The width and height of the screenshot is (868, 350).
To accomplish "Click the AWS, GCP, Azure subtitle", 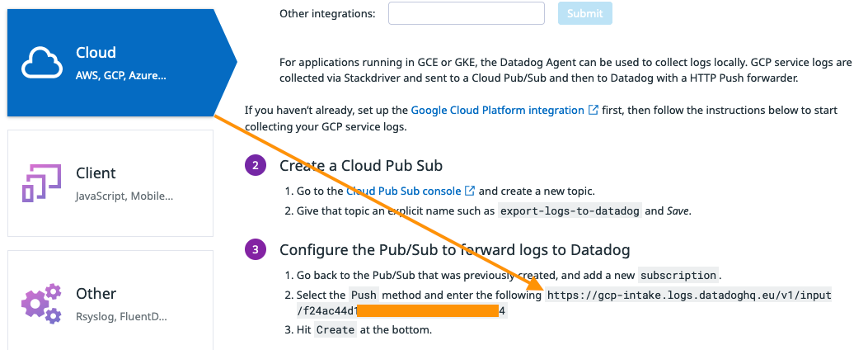I will (120, 75).
